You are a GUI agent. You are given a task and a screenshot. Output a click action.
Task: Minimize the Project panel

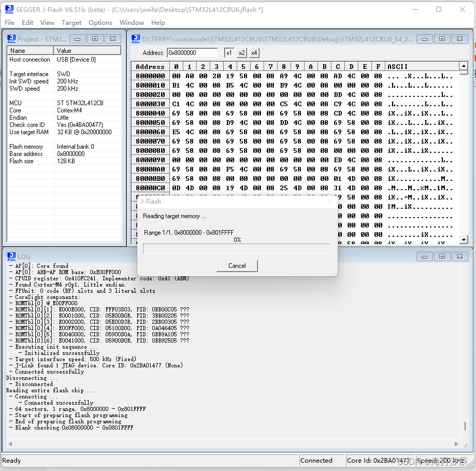coord(77,39)
